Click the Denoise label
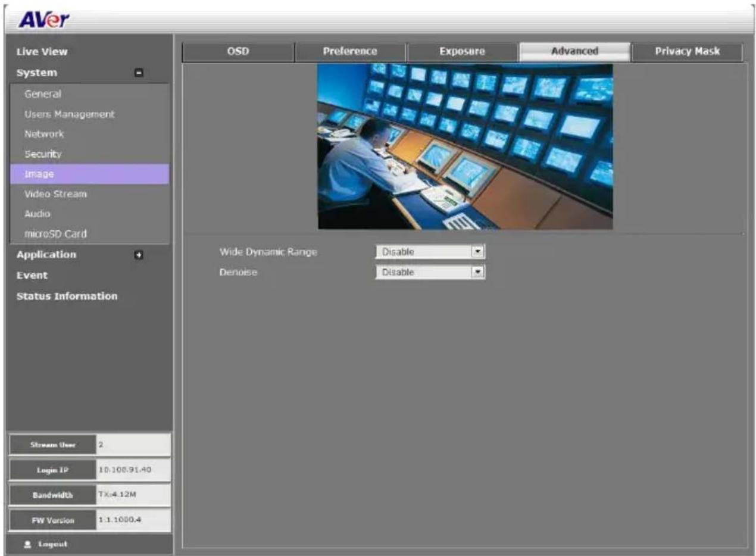Screen dimensions: 756x556 (x=238, y=273)
